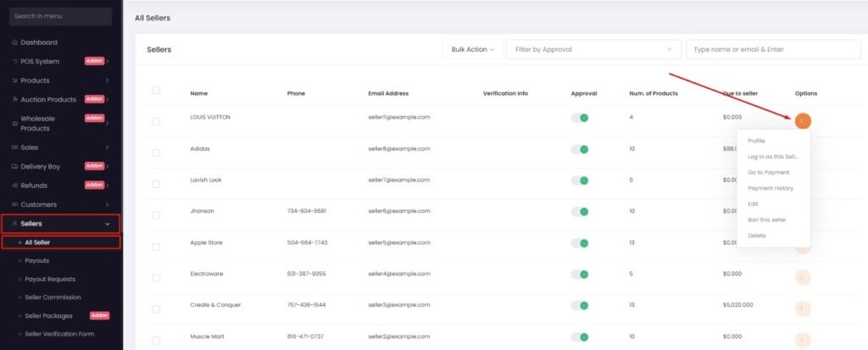The width and height of the screenshot is (868, 350).
Task: Choose Log in as this Seller option
Action: pos(773,157)
